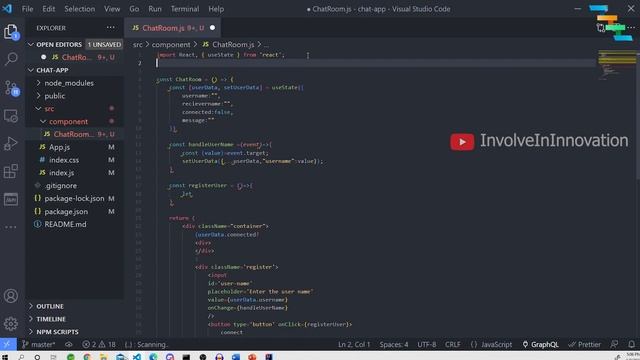The image size is (640, 360).
Task: Open index.css in the explorer
Action: [64, 160]
